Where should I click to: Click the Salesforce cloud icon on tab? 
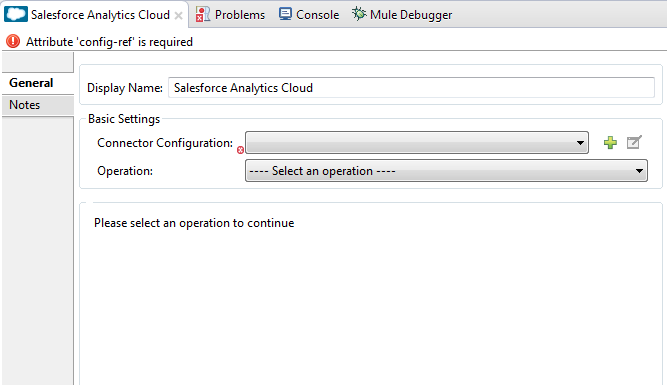16,14
